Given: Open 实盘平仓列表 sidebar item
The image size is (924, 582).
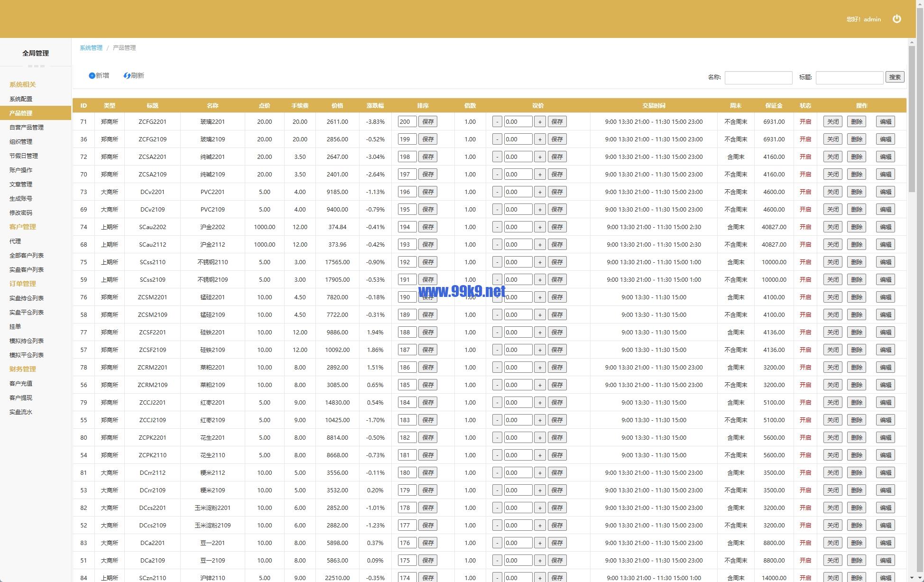Looking at the screenshot, I should (x=27, y=312).
